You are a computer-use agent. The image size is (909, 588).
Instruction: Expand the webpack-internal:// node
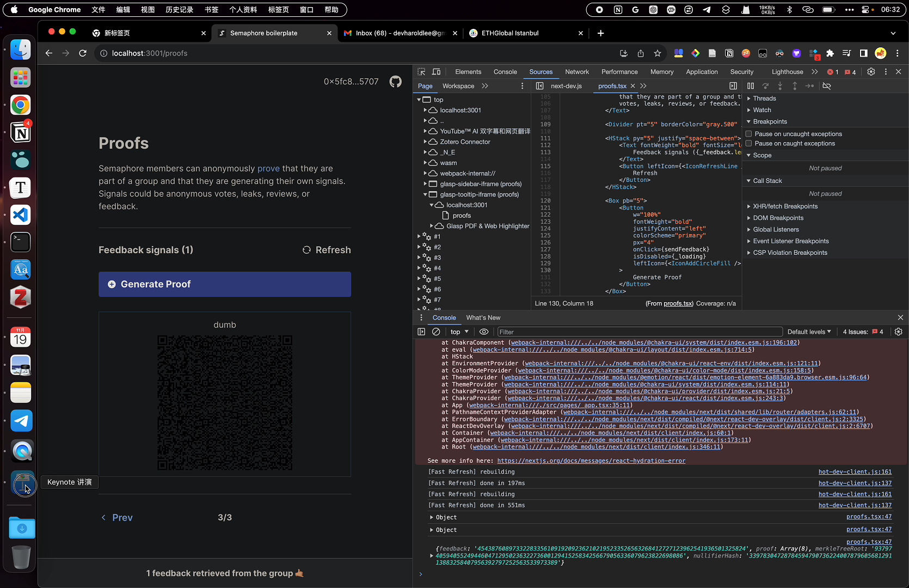[426, 173]
